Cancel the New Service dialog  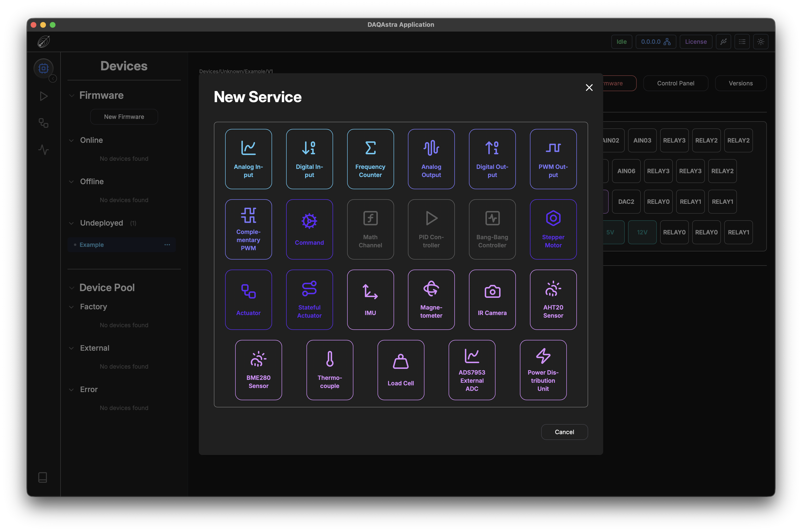[x=564, y=432]
